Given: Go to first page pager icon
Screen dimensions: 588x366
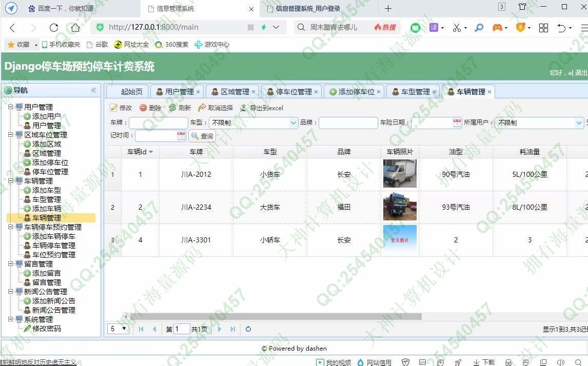Looking at the screenshot, I should (141, 329).
